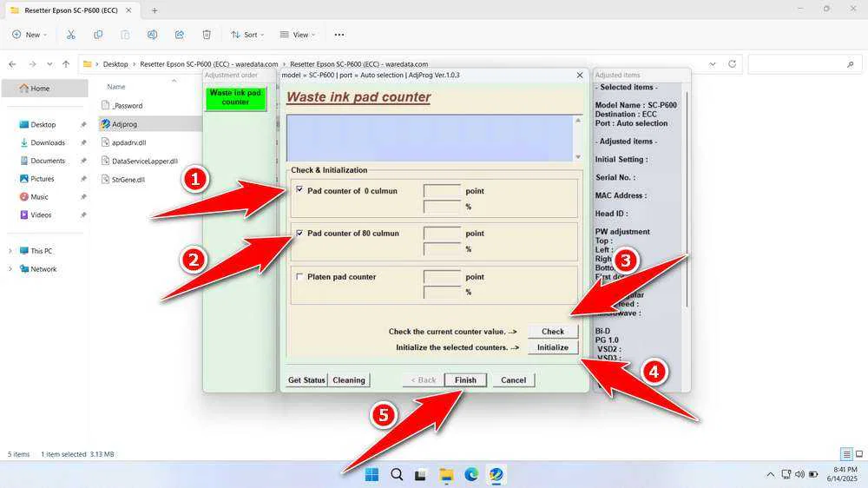The image size is (868, 488).
Task: Expand the This PC tree node
Action: point(10,251)
